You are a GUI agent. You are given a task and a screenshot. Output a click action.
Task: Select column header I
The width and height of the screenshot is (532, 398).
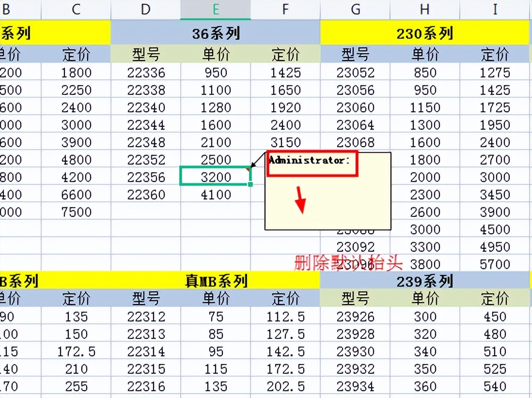495,10
